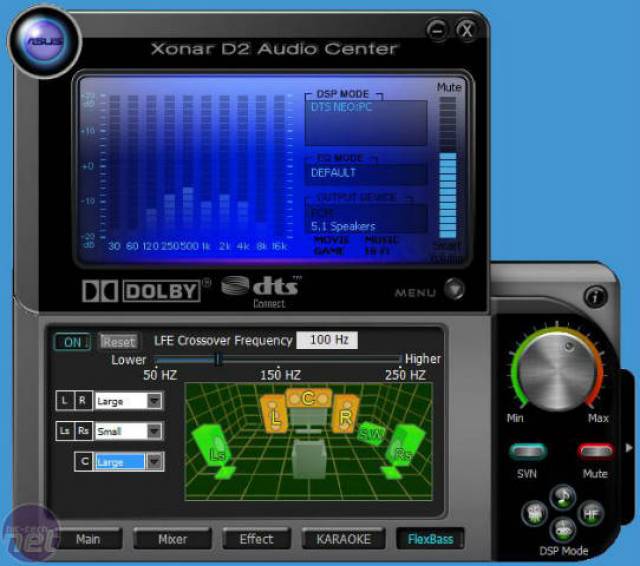This screenshot has width=640, height=566.
Task: Toggle the red Mute button
Action: tap(595, 451)
